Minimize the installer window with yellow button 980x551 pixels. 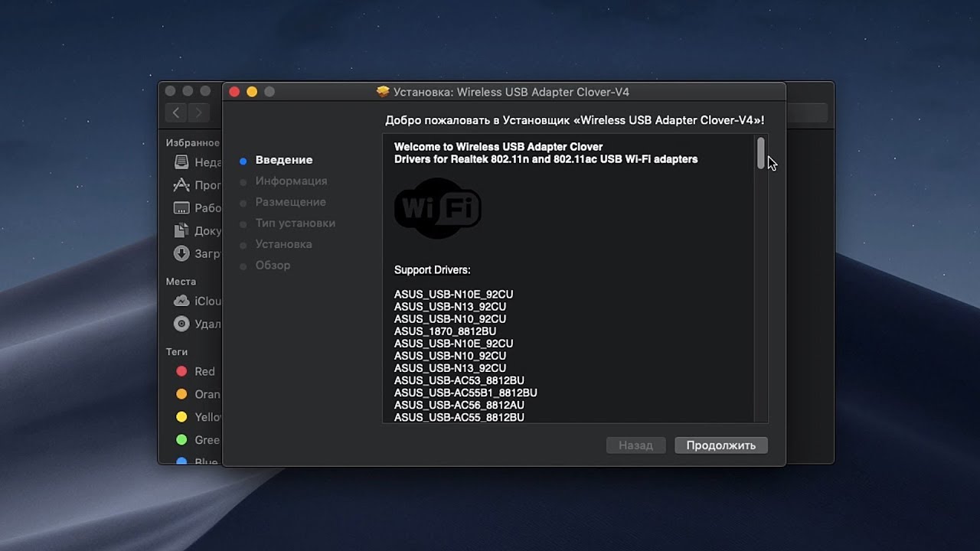[252, 92]
